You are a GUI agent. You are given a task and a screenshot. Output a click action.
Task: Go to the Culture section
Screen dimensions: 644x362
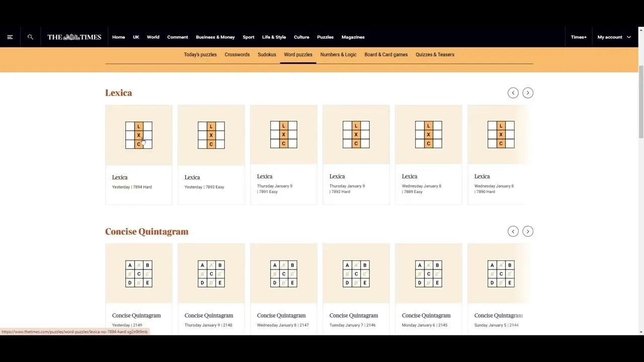301,37
